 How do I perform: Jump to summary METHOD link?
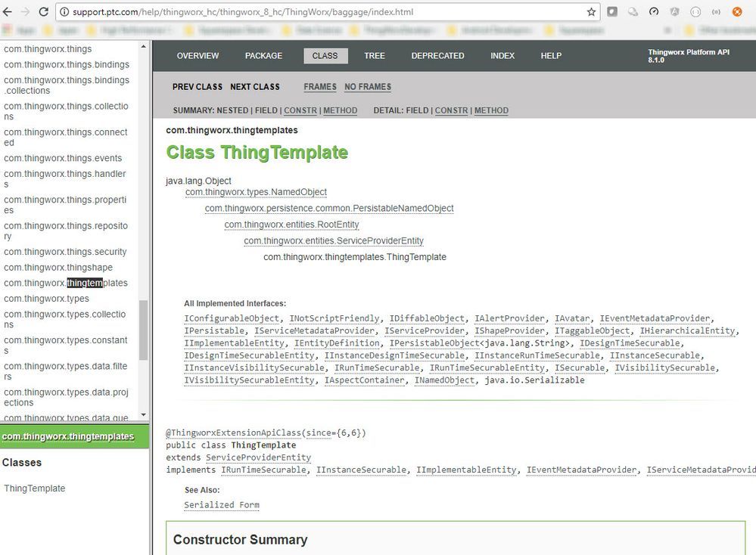click(x=341, y=110)
